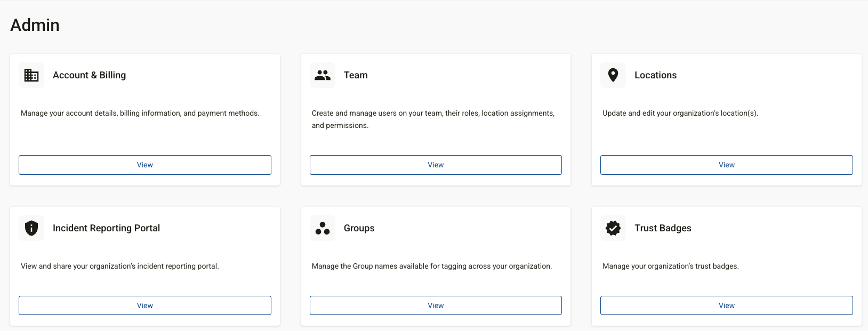Open Account & Billing with its View button

145,165
